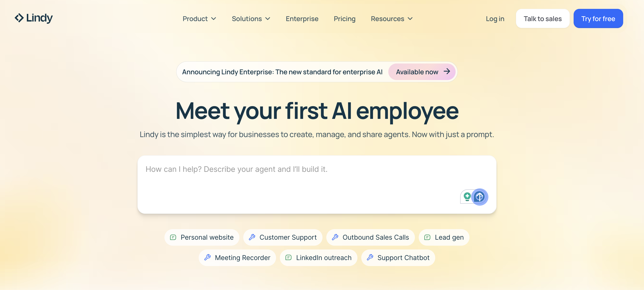
Task: Open the Pricing page
Action: [x=345, y=19]
